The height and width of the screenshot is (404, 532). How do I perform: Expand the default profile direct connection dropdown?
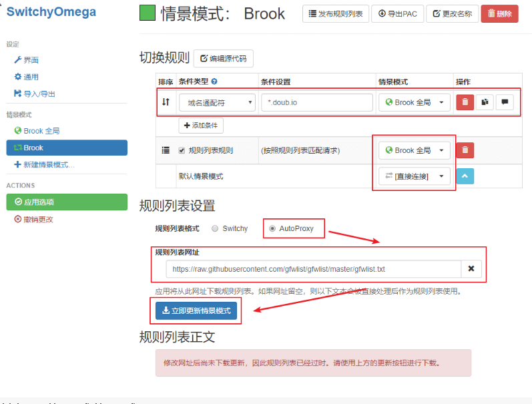point(415,176)
